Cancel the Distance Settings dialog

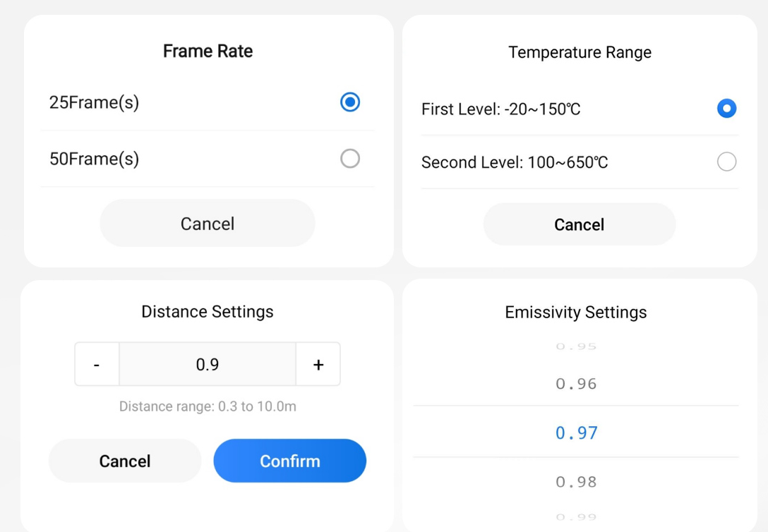[x=125, y=461]
